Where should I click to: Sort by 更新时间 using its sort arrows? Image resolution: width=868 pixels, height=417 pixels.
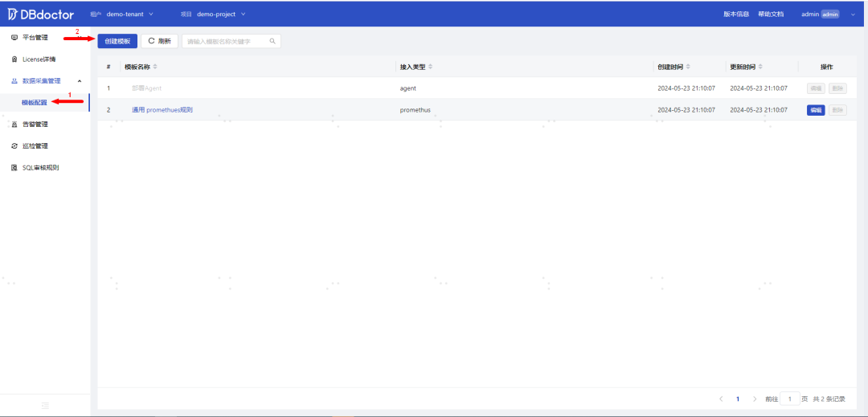click(x=760, y=67)
